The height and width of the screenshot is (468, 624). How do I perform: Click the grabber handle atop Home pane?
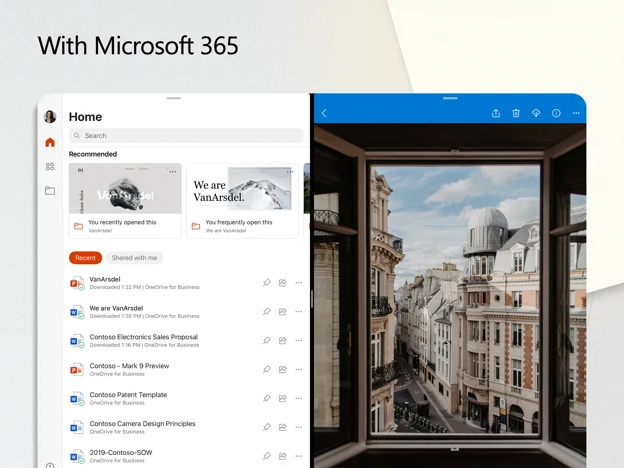(174, 98)
